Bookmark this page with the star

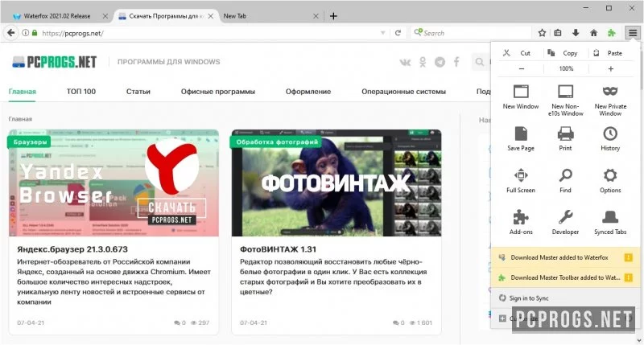[542, 33]
